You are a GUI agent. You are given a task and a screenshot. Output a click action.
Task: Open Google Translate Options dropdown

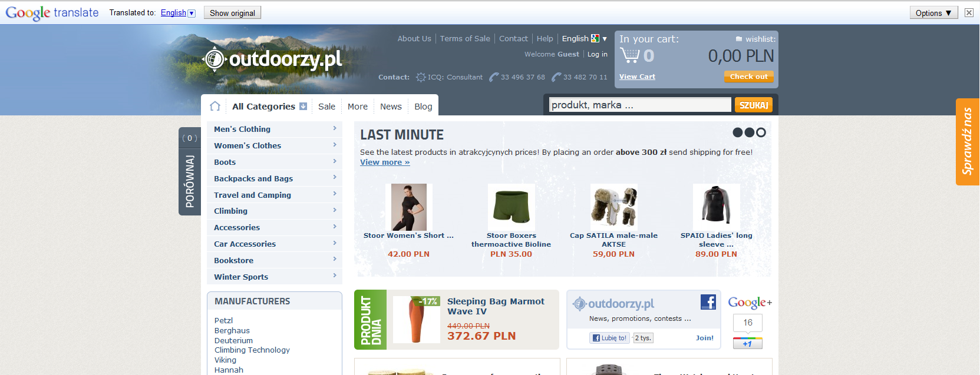coord(934,13)
